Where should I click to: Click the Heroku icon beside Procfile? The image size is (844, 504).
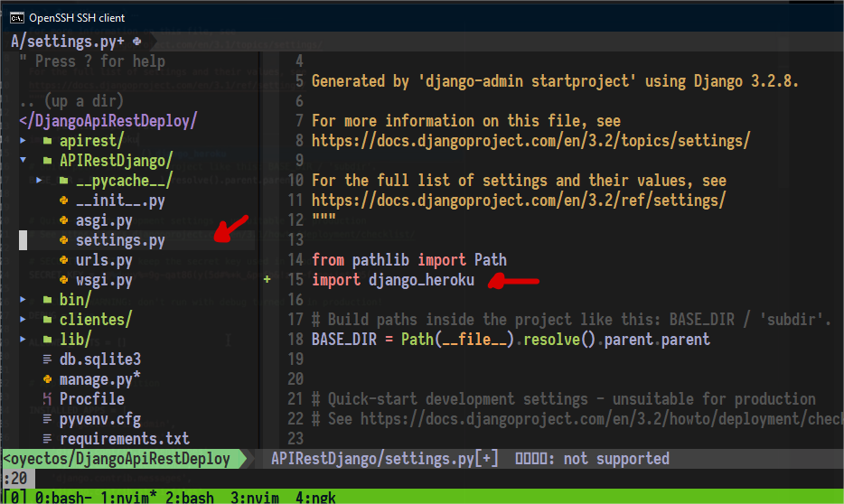47,399
